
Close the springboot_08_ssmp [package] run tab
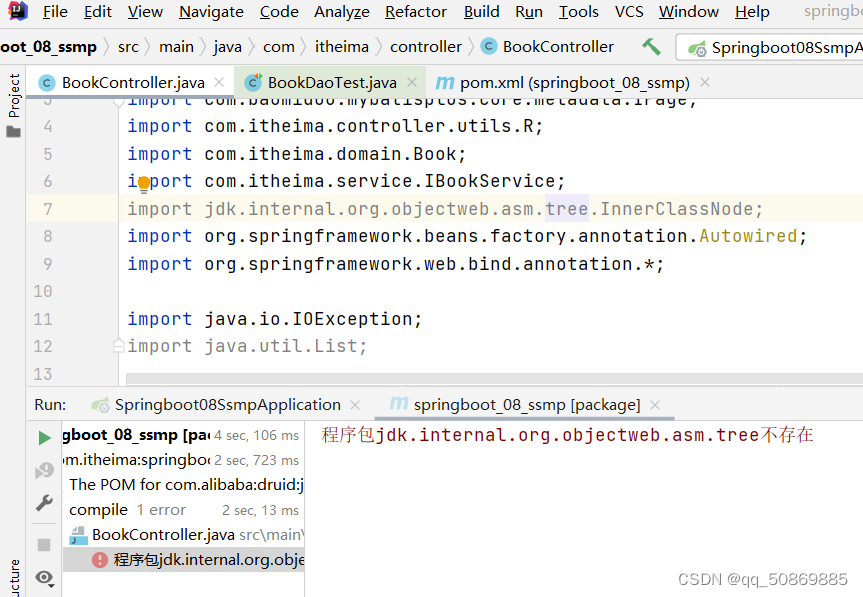pos(654,405)
